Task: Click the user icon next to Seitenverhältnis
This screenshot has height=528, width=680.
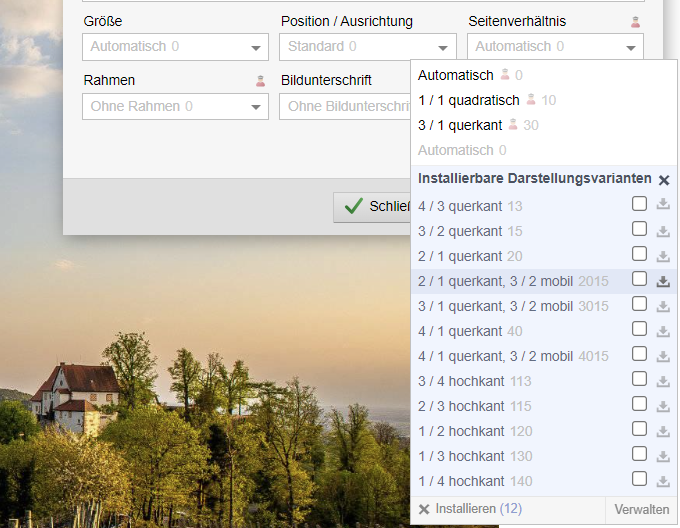Action: (x=635, y=22)
